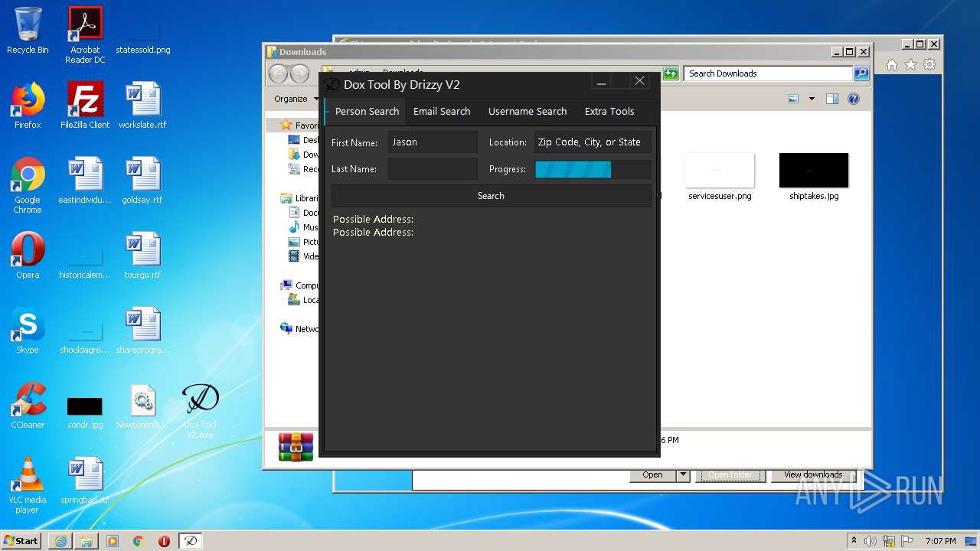Expand the dropdown arrow beside Open
980x551 pixels.
point(683,474)
